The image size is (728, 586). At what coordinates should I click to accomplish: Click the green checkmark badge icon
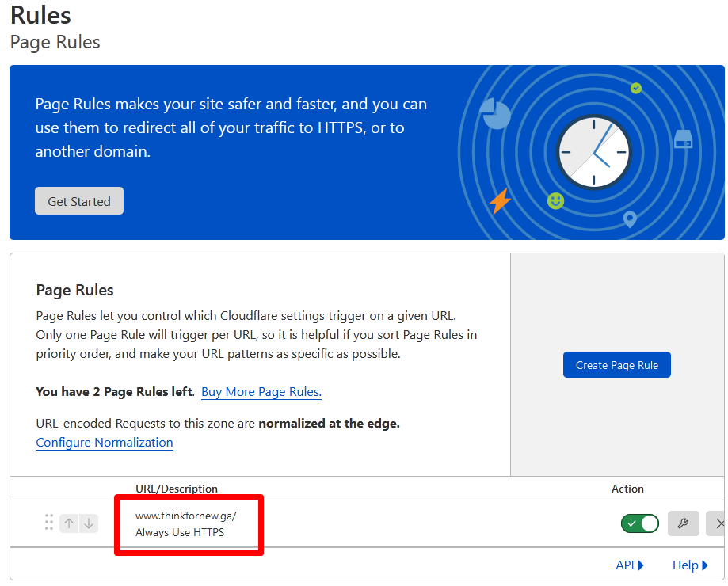click(636, 88)
